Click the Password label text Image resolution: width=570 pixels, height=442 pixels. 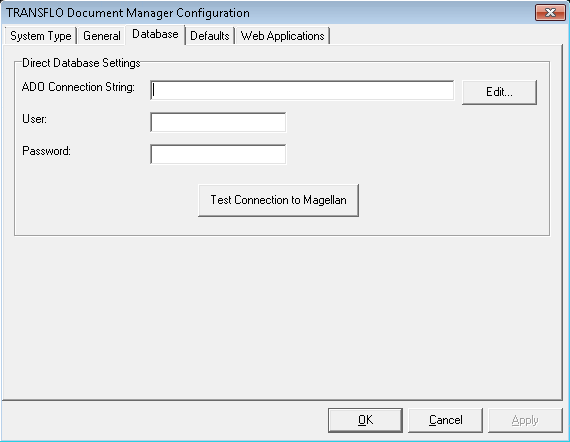click(x=47, y=151)
